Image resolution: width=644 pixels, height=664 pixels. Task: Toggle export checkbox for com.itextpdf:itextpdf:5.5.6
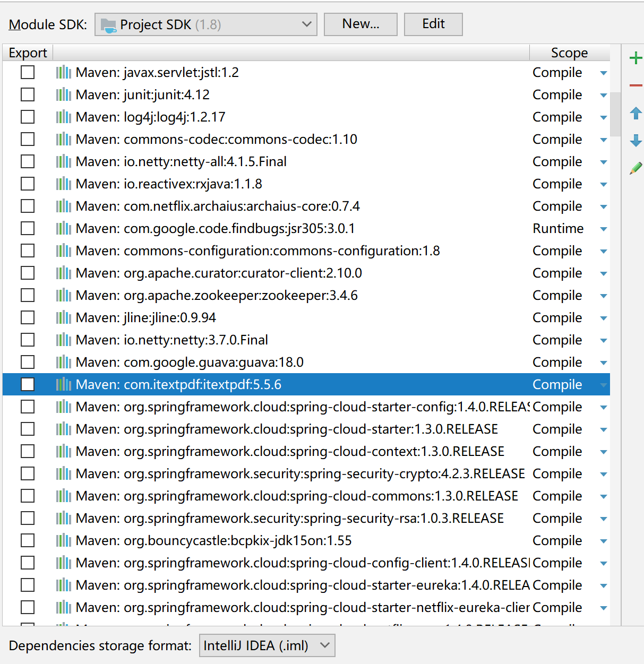click(28, 384)
